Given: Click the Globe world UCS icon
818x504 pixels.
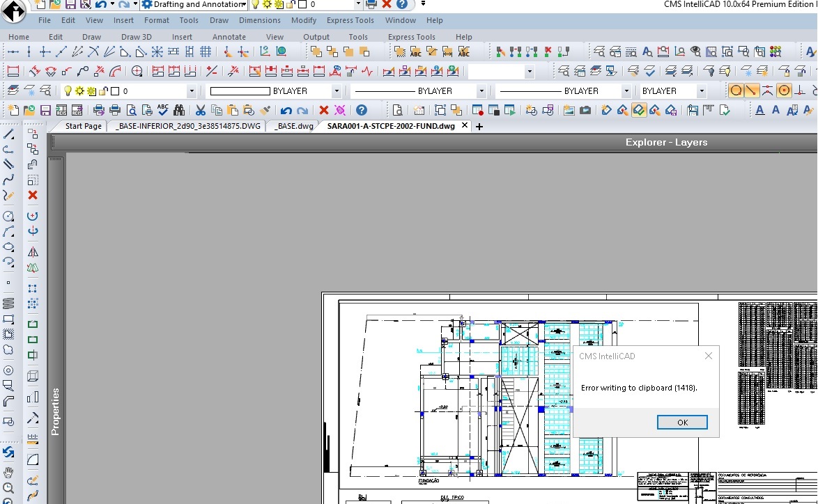Looking at the screenshot, I should point(281,52).
